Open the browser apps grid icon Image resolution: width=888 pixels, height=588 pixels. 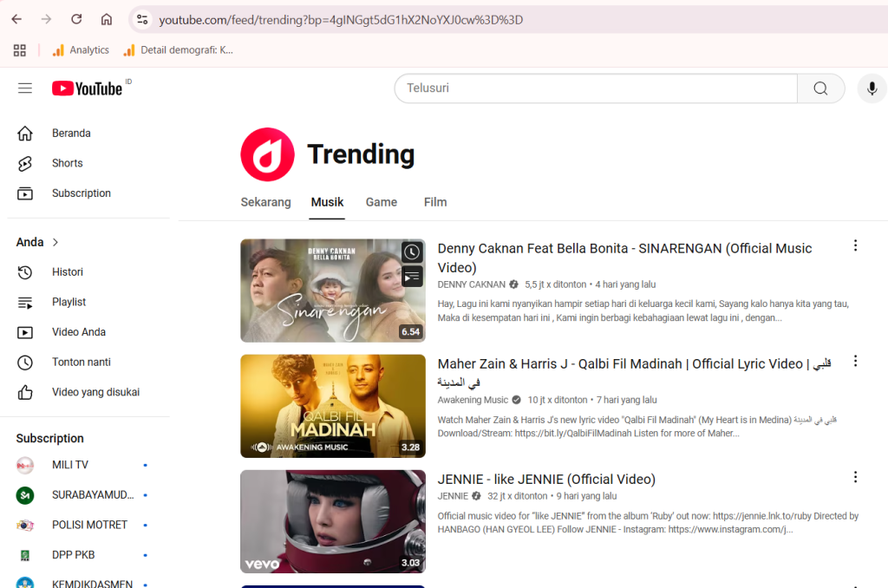[x=20, y=50]
